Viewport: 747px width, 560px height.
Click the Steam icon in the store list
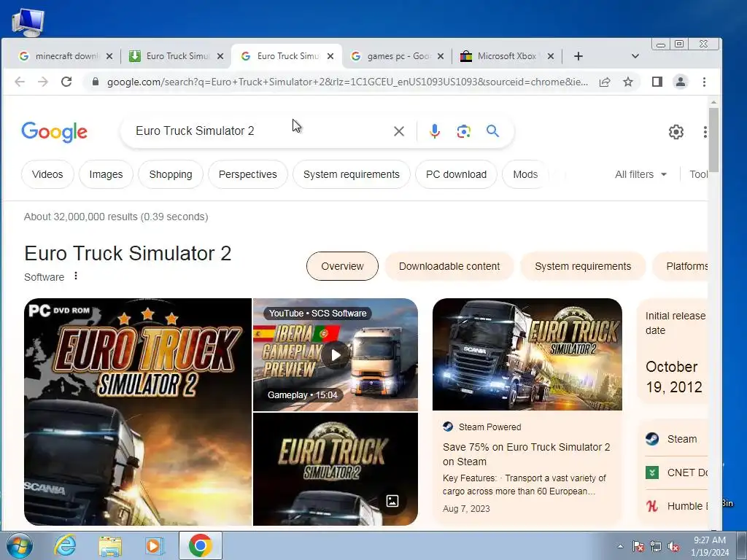(652, 438)
